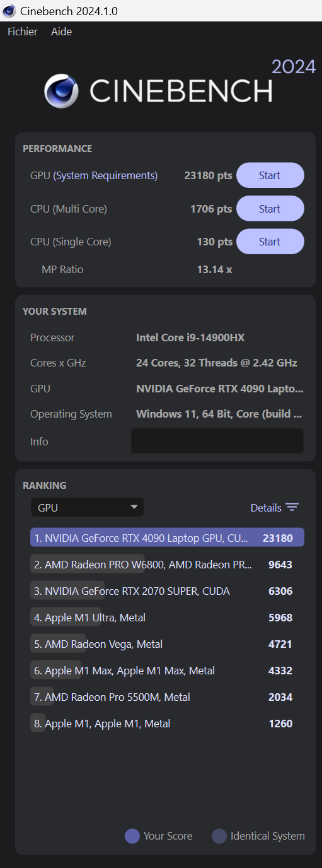
Task: Click the NVIDIA GeForce RTX 4090 GPU value
Action: click(219, 389)
